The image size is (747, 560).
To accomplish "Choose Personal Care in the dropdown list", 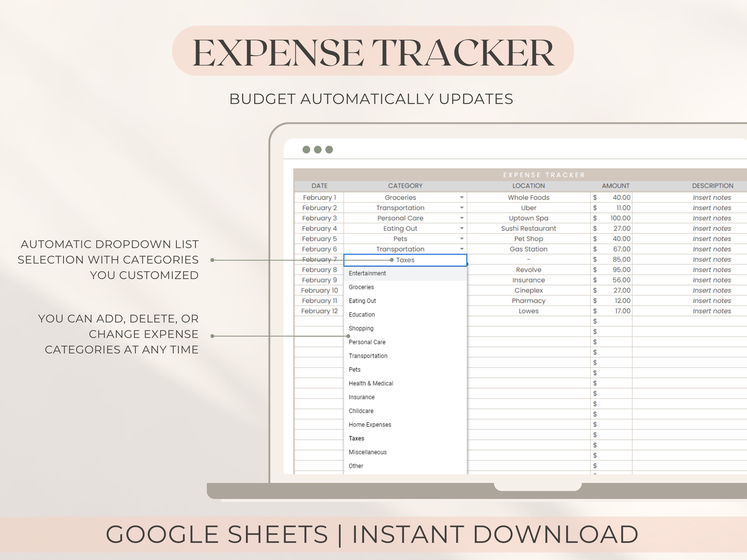I will (x=405, y=342).
